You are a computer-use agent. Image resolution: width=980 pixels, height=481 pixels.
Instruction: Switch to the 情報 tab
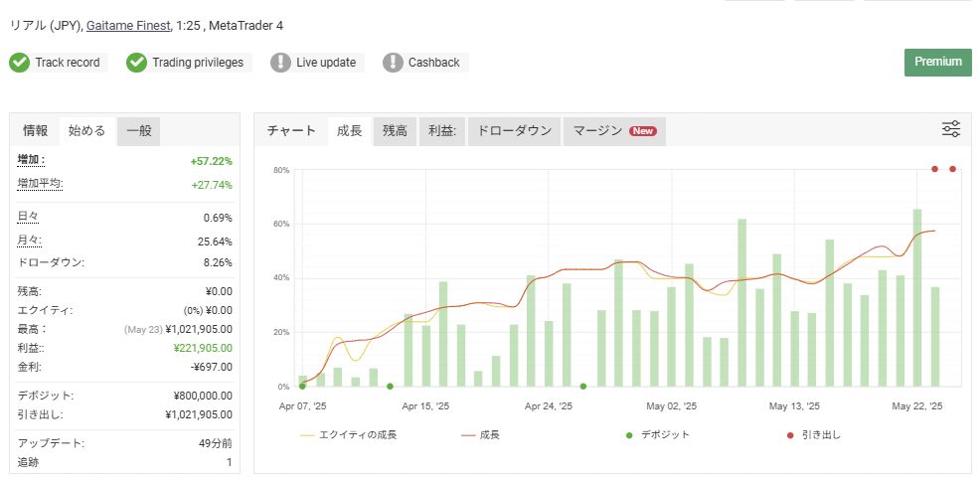pyautogui.click(x=35, y=131)
